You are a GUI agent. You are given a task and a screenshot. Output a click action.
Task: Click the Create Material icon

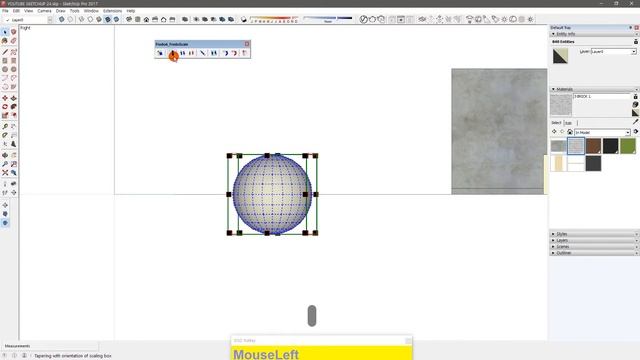tap(635, 104)
